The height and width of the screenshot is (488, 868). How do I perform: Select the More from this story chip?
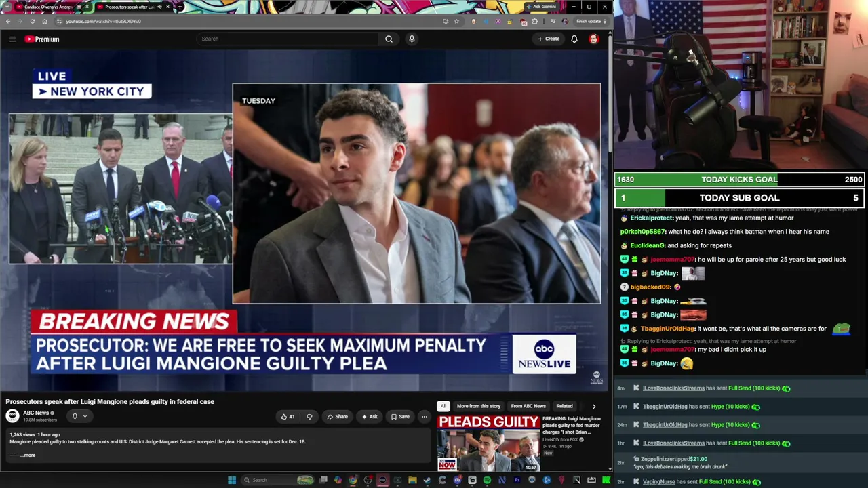[x=479, y=407]
